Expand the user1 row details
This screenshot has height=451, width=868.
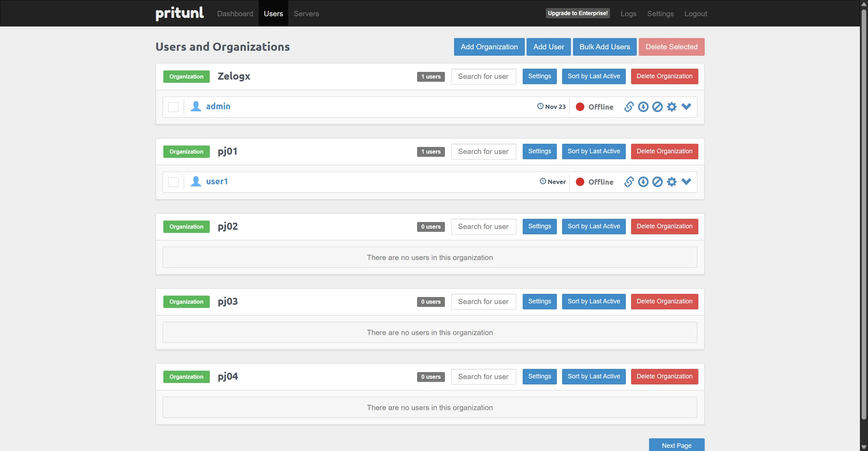tap(686, 182)
